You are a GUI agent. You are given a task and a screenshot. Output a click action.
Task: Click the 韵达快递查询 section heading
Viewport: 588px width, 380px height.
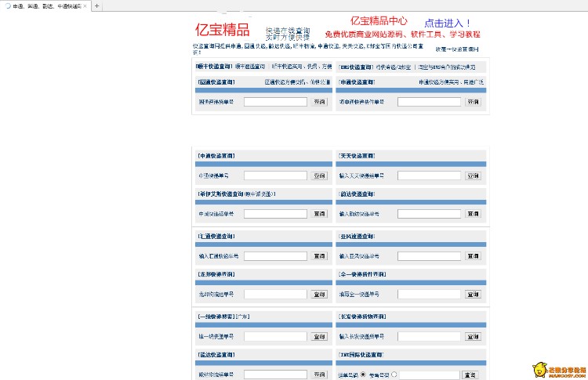point(357,194)
